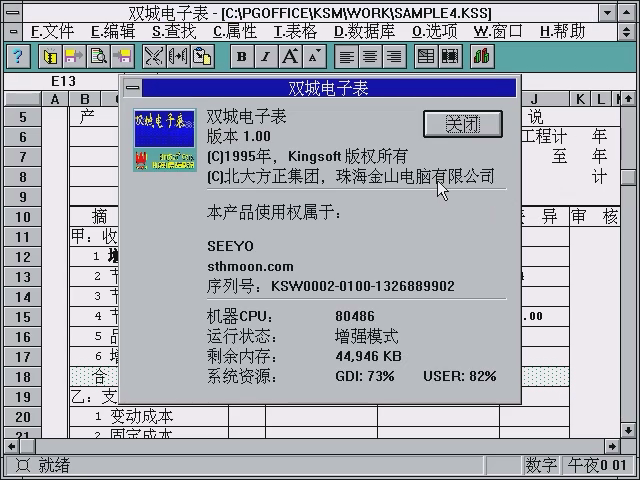Open the D.数据库 menu
This screenshot has width=640, height=480.
tap(364, 31)
